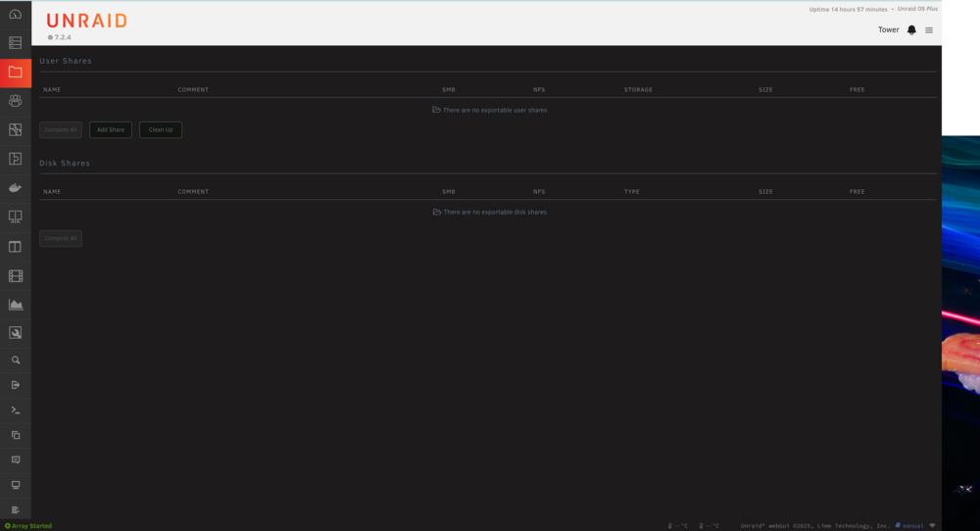The image size is (980, 531).
Task: Click FREE column header in User Shares
Action: coord(857,90)
